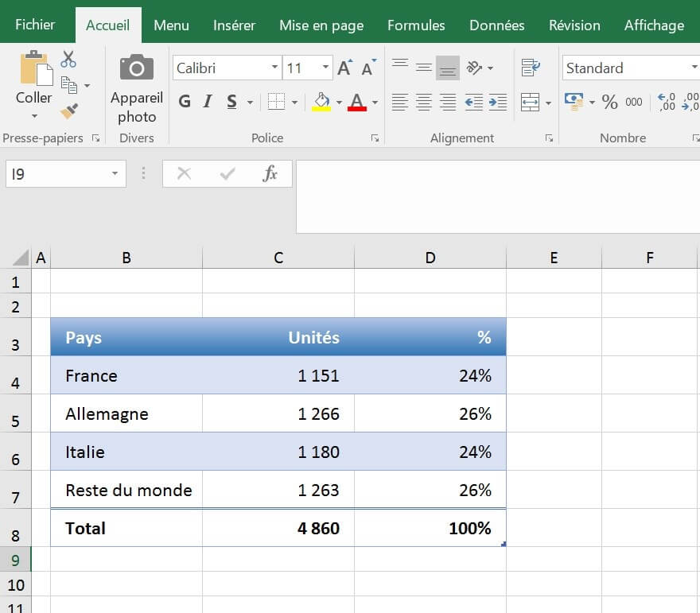This screenshot has height=613, width=700.
Task: Switch to the Mise en page tab
Action: pos(321,25)
